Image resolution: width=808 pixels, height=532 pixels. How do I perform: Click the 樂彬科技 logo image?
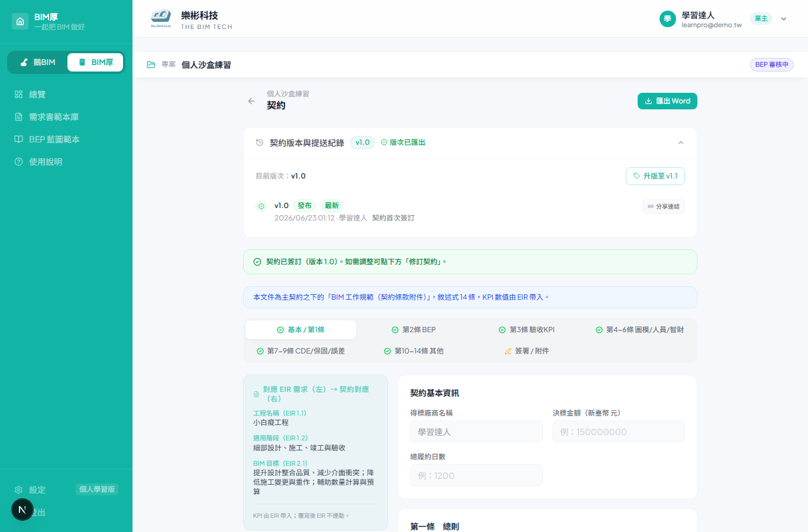click(x=161, y=19)
